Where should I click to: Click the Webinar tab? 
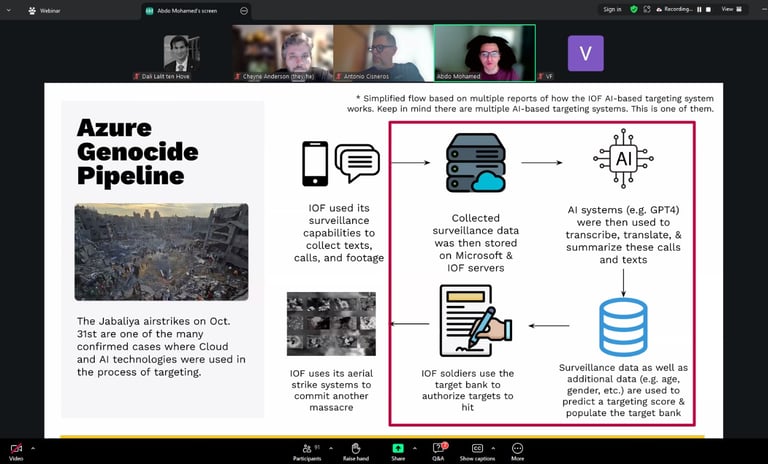coord(45,10)
